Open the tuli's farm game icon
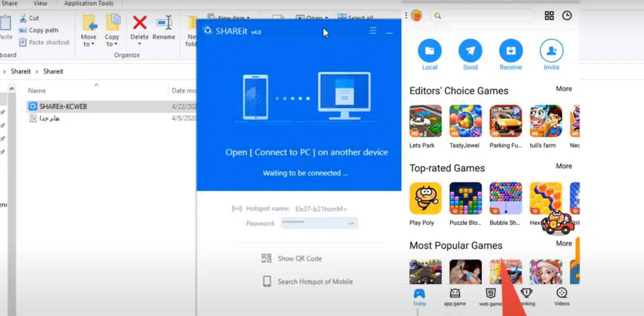The height and width of the screenshot is (316, 644). pos(546,121)
